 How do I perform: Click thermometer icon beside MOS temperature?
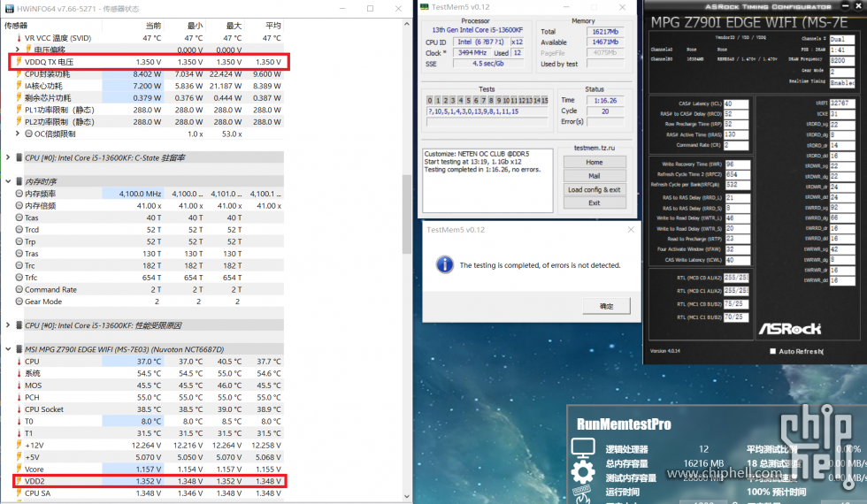point(19,386)
